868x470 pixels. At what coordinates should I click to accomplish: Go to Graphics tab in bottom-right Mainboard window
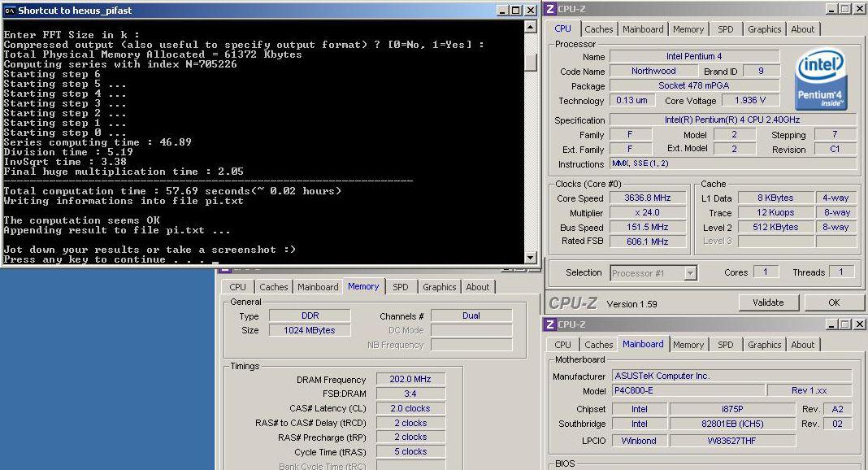point(765,344)
